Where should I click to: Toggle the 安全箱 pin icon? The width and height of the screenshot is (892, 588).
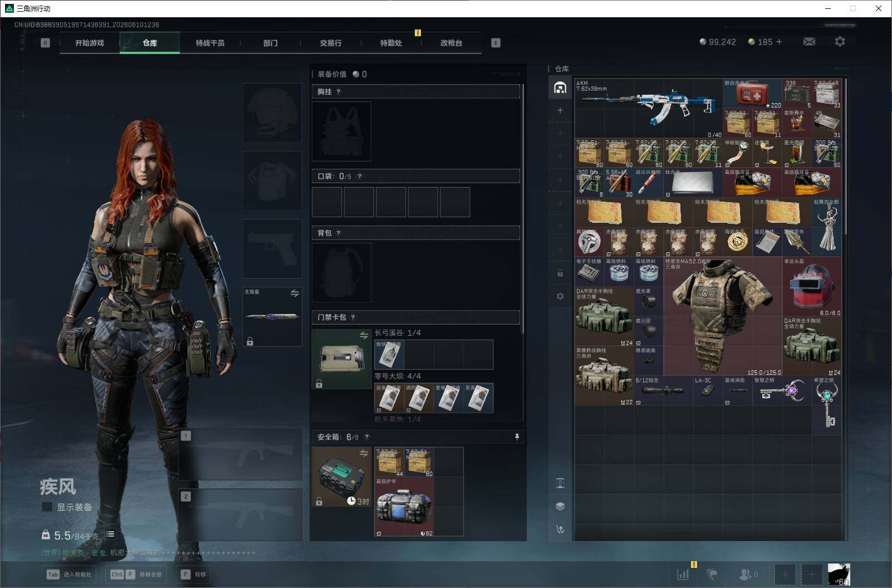tap(517, 437)
